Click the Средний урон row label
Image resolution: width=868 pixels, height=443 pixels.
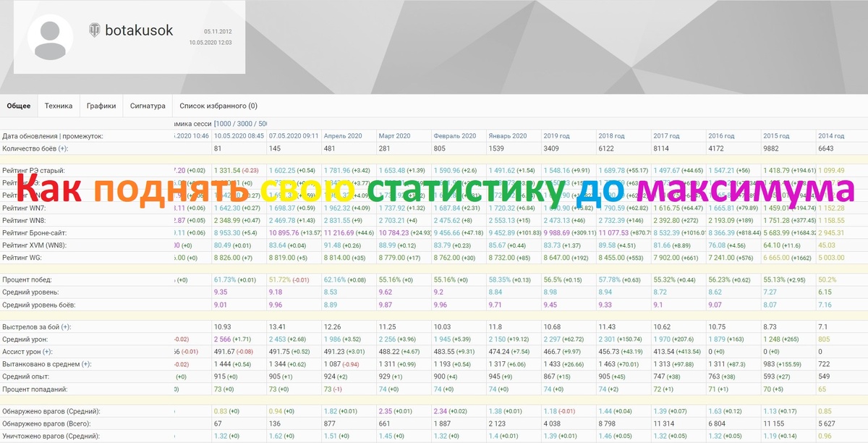click(x=25, y=339)
